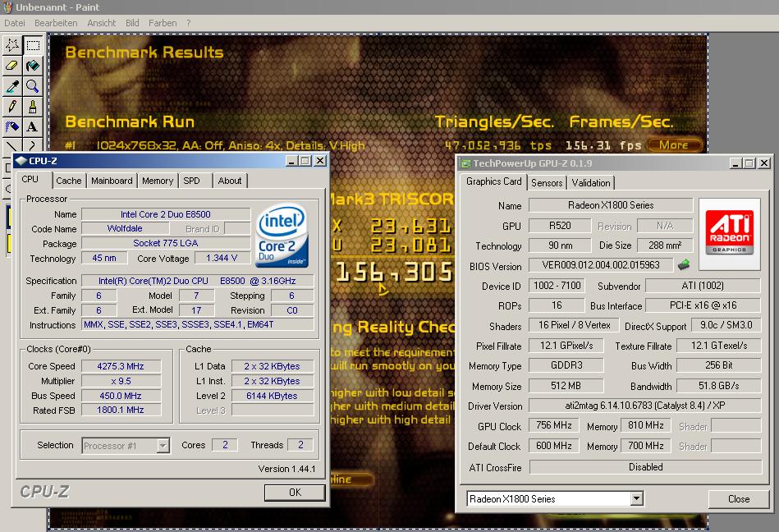Open the Ansicht menu
Viewport: 779px width, 532px height.
click(x=101, y=23)
